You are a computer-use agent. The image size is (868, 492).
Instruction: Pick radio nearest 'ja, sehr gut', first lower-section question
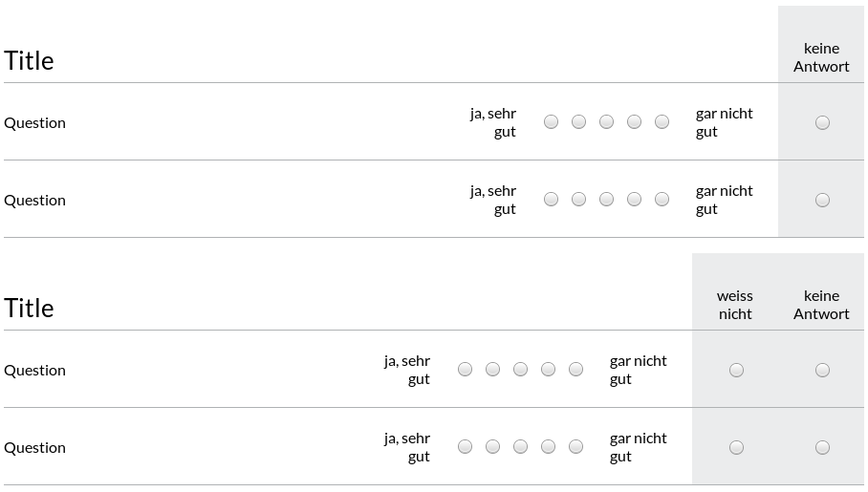tap(465, 369)
